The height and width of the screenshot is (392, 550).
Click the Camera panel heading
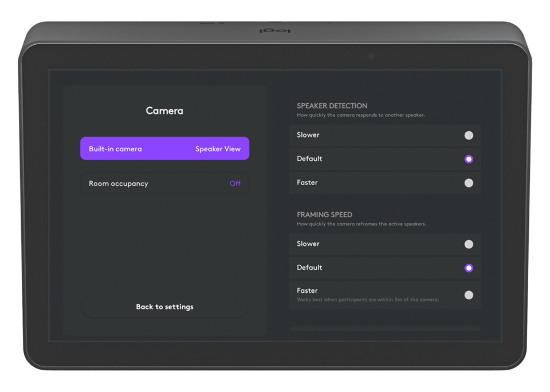pyautogui.click(x=164, y=111)
